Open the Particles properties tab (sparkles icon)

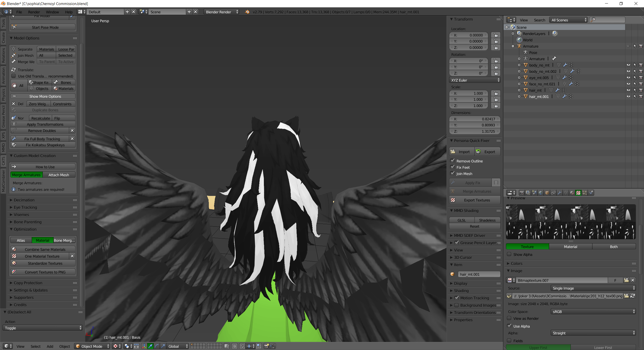click(585, 193)
